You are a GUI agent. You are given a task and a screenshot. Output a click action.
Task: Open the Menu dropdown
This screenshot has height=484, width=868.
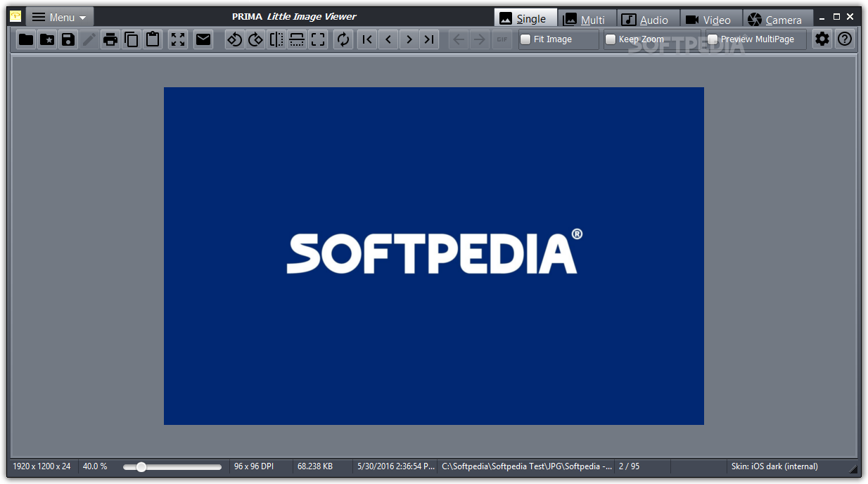(60, 17)
